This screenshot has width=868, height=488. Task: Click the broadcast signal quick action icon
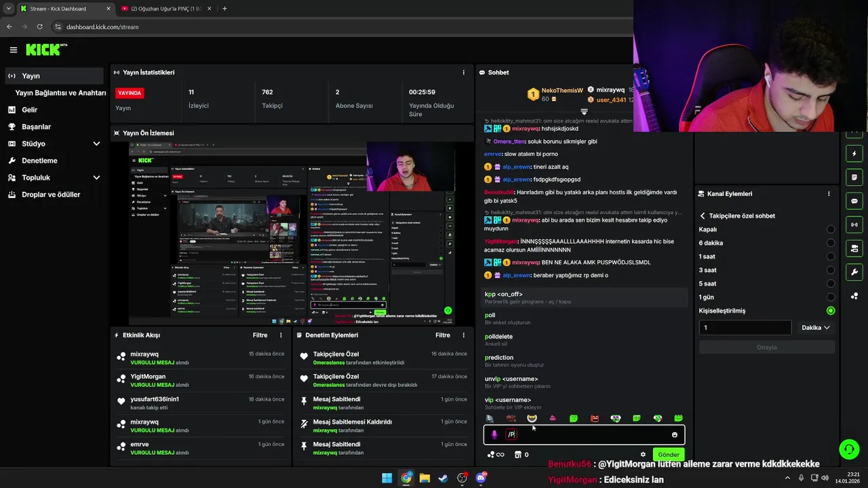pyautogui.click(x=854, y=225)
